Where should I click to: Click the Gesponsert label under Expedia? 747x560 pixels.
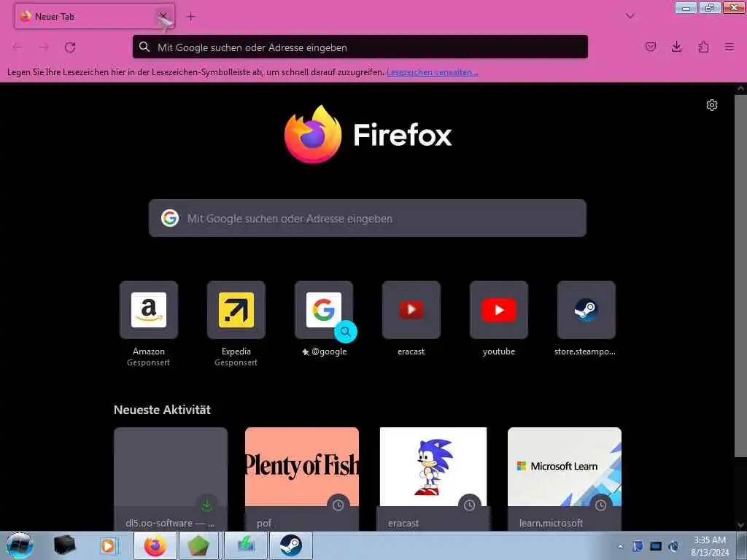tap(236, 362)
